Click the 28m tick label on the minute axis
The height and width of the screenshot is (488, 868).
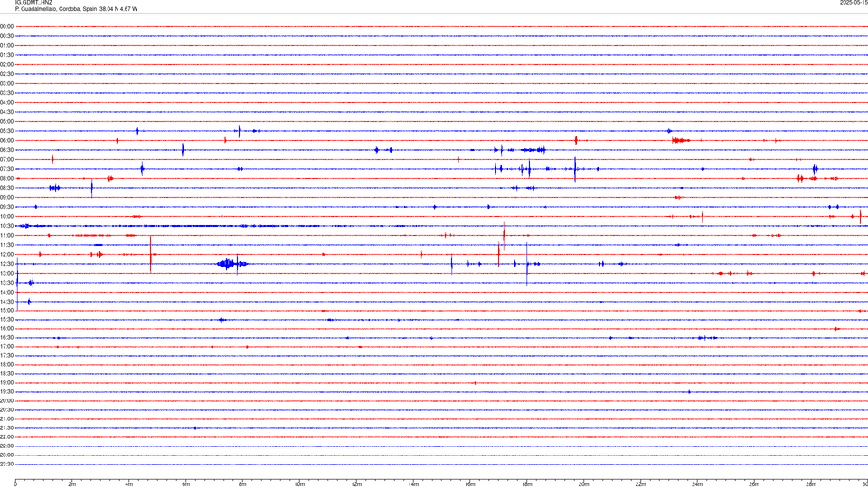point(811,484)
